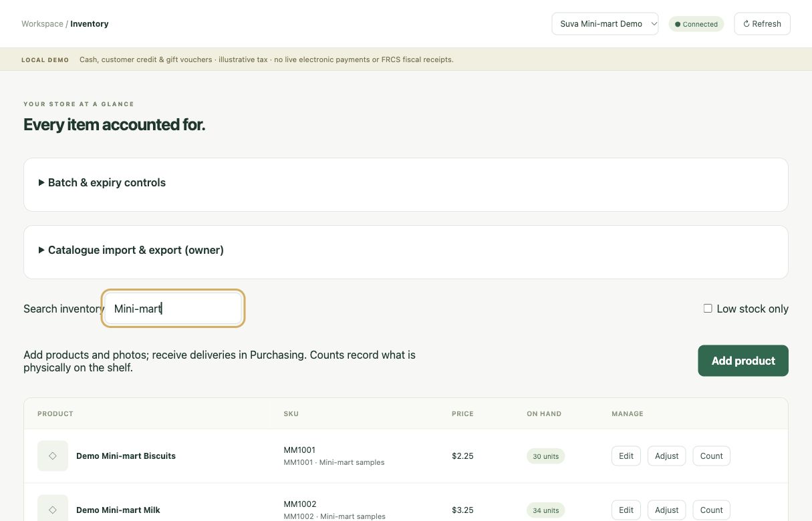This screenshot has height=521, width=812.
Task: Edit Demo Mini-mart Biscuits
Action: pos(626,456)
